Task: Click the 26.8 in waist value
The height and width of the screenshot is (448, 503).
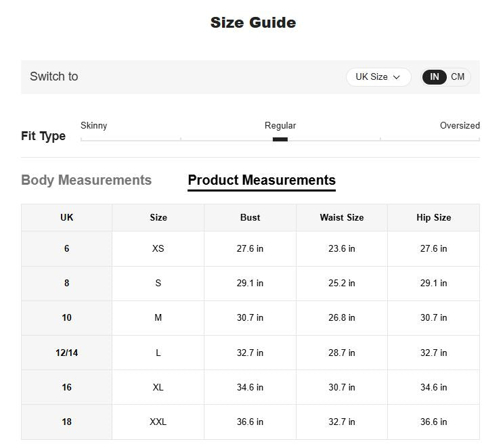Action: pyautogui.click(x=342, y=317)
